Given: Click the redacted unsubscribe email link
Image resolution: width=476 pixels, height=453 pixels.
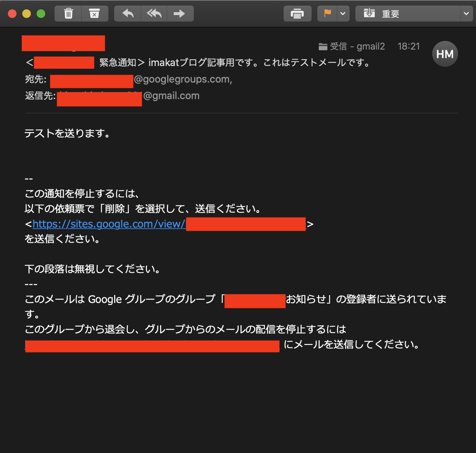Looking at the screenshot, I should [152, 345].
